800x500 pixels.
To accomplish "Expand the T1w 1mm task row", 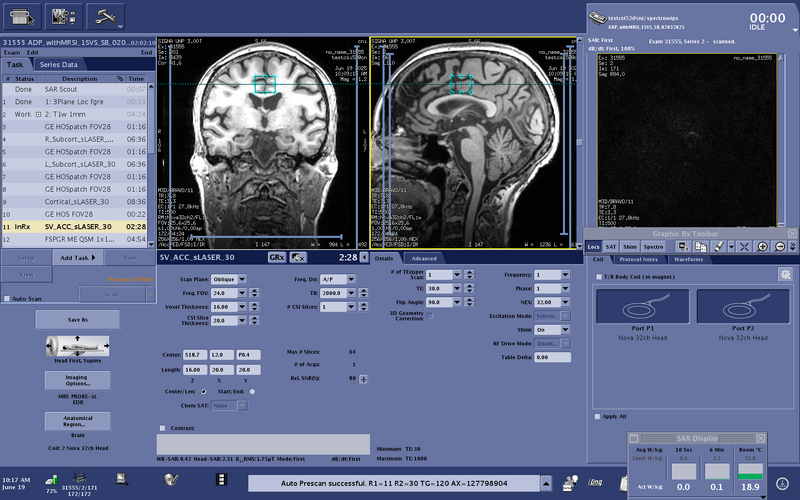I will pos(38,114).
